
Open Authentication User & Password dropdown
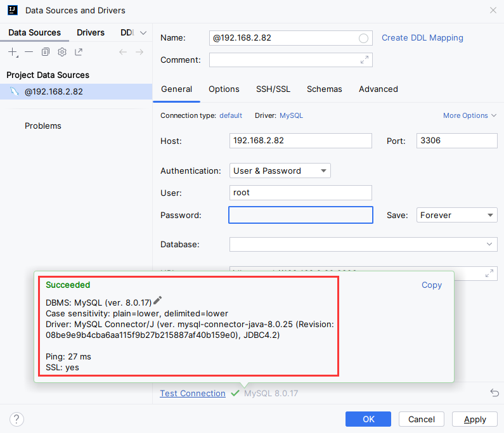[x=280, y=171]
